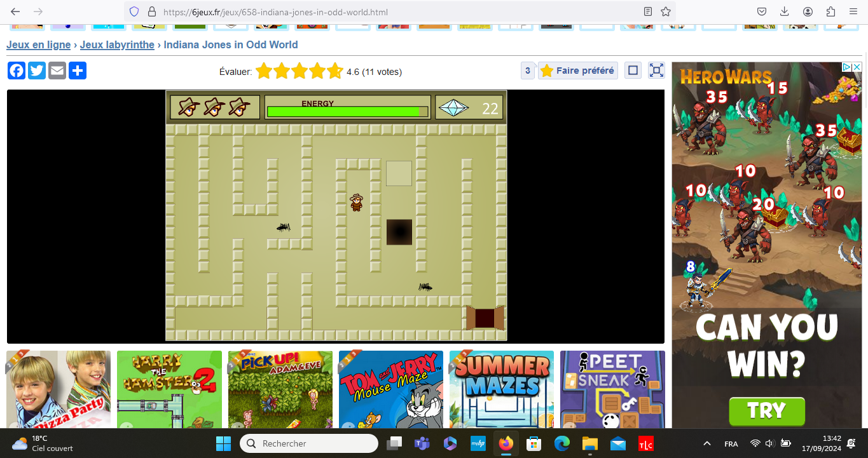Screen dimensions: 868x458
Task: Close the Hero Wars advertisement
Action: point(857,67)
